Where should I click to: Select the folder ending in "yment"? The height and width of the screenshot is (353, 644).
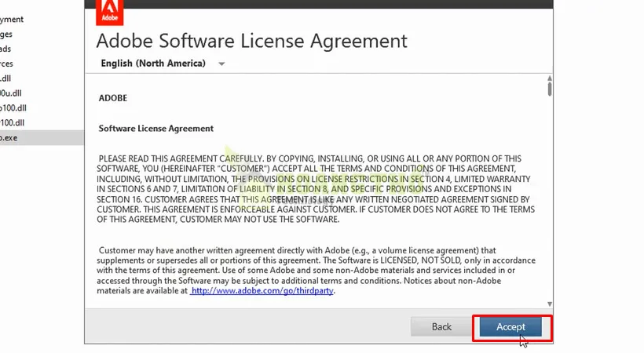tap(12, 19)
